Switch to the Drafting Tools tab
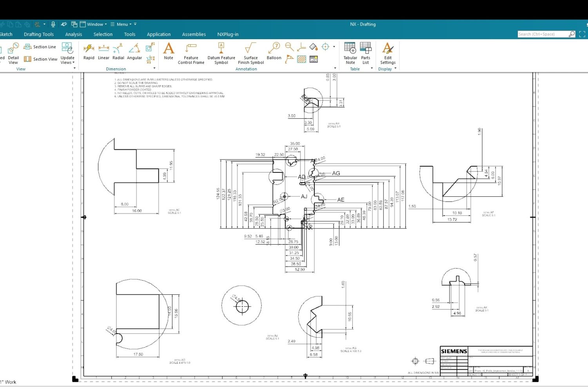588x392 pixels. tap(38, 34)
